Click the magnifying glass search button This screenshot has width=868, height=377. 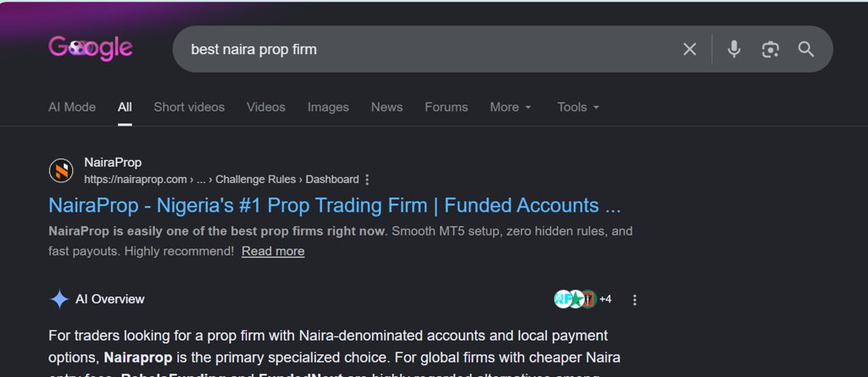click(806, 49)
